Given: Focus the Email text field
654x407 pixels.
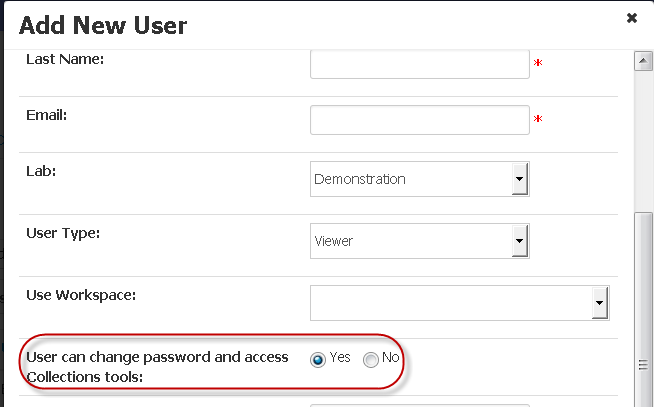Looking at the screenshot, I should pos(420,120).
